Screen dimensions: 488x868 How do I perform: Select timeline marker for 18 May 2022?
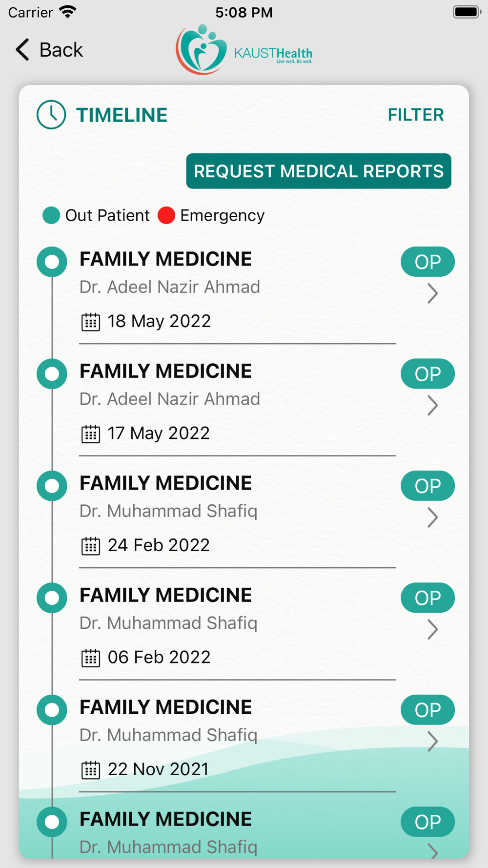tap(52, 262)
